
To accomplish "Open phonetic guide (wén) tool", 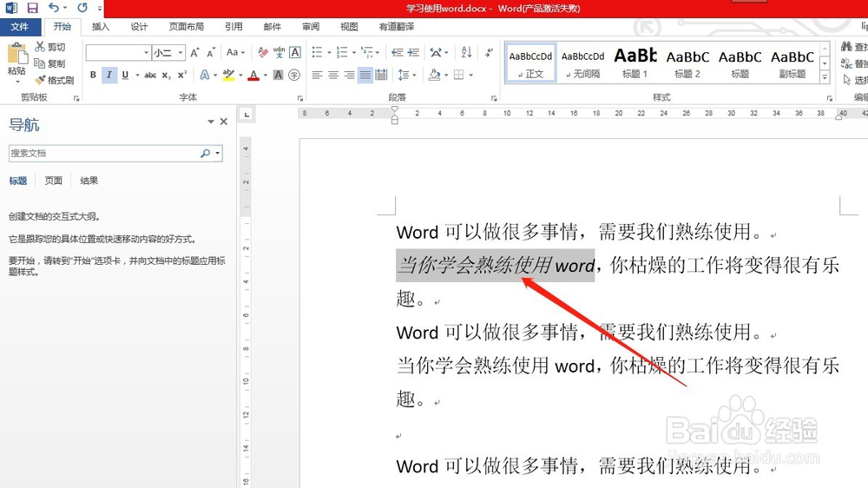I will pos(279,53).
